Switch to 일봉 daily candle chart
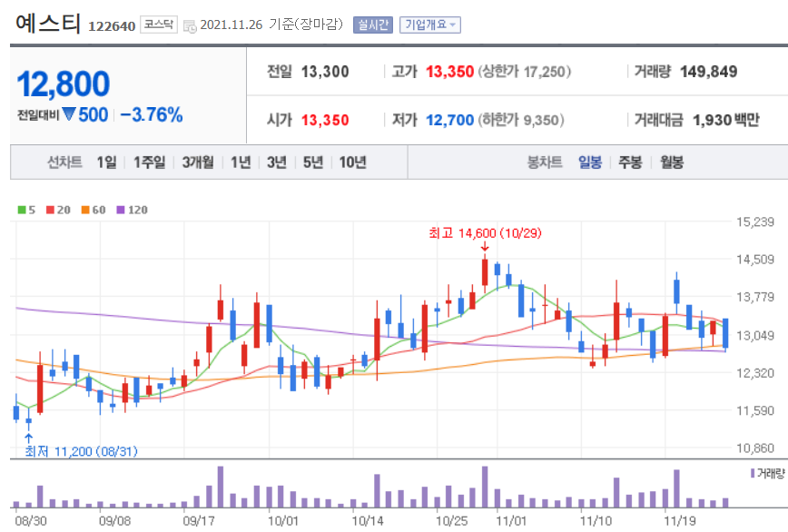 [590, 163]
